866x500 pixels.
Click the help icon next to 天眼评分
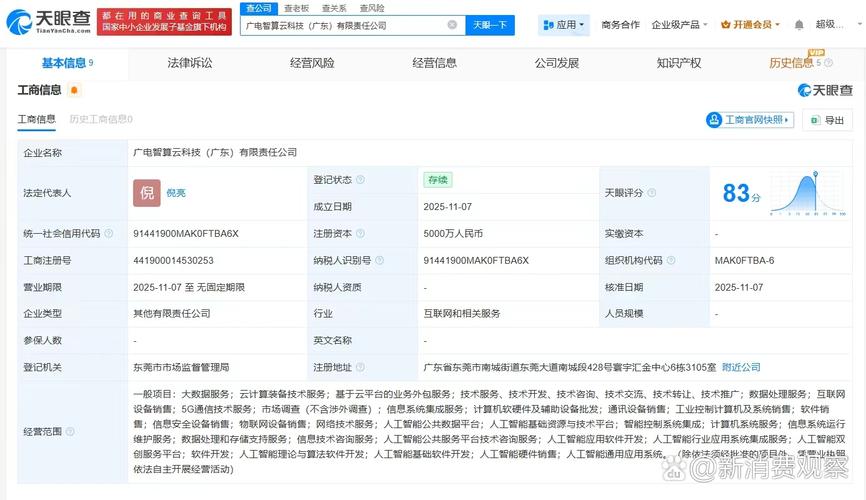(652, 193)
